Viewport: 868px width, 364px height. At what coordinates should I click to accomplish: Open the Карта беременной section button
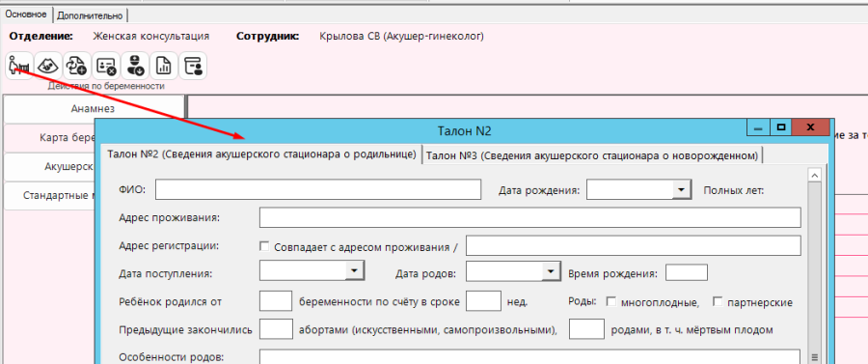tap(50, 137)
